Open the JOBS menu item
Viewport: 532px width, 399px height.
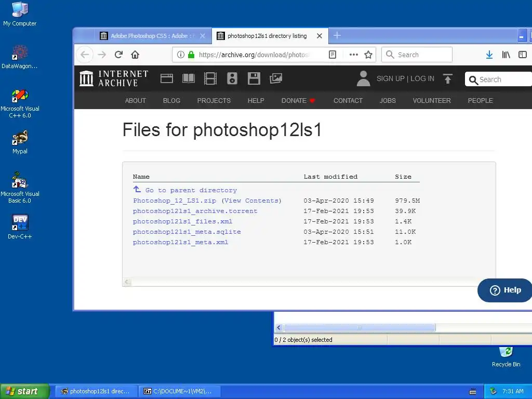pos(388,101)
